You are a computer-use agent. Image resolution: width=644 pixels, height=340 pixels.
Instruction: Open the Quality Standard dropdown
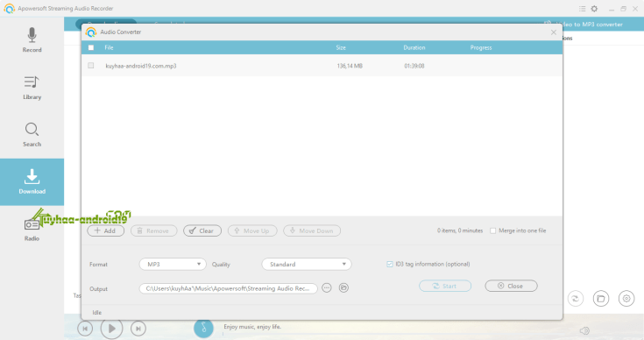[307, 264]
